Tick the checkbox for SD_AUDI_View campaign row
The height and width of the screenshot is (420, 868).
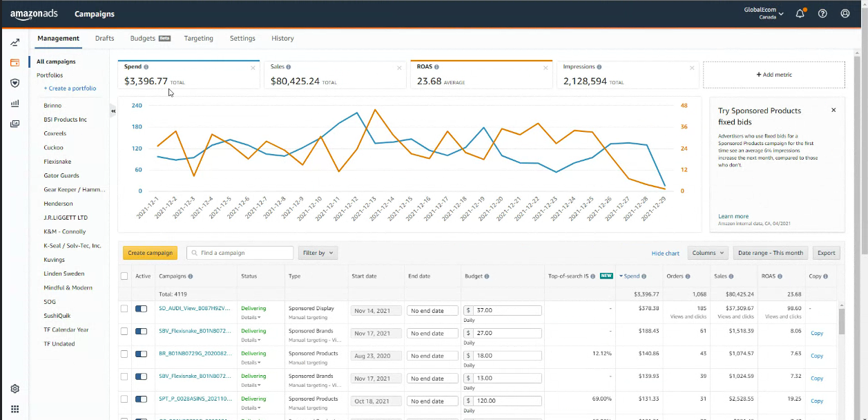click(124, 309)
